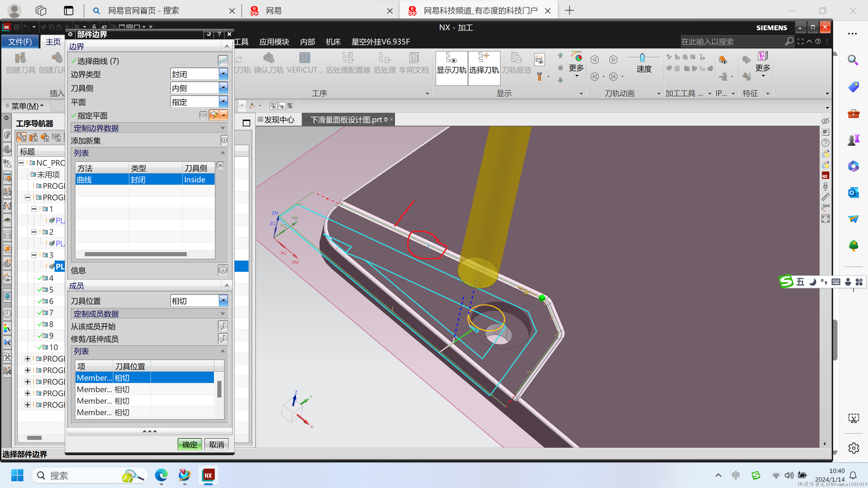Collapse the NC_PROGRAM tree node
The width and height of the screenshot is (868, 488).
(21, 163)
